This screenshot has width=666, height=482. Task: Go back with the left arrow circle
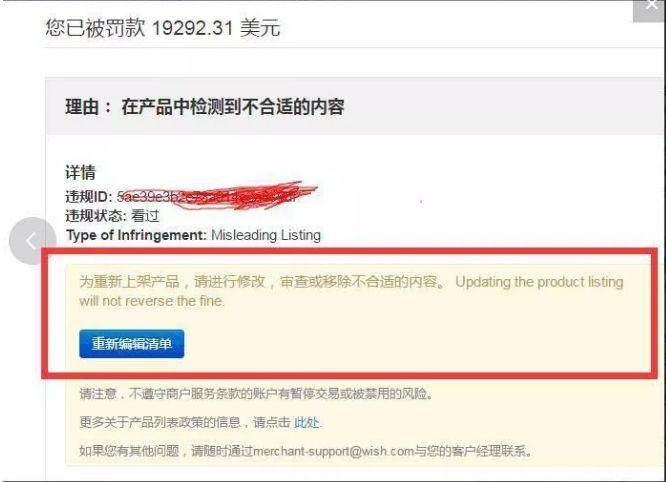(x=32, y=241)
